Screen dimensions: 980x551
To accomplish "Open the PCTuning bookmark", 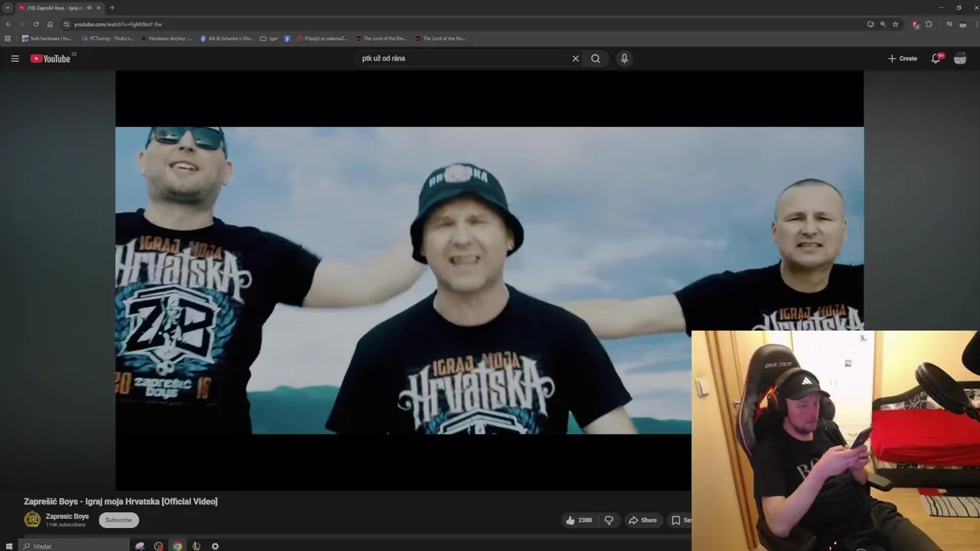I will click(x=107, y=38).
